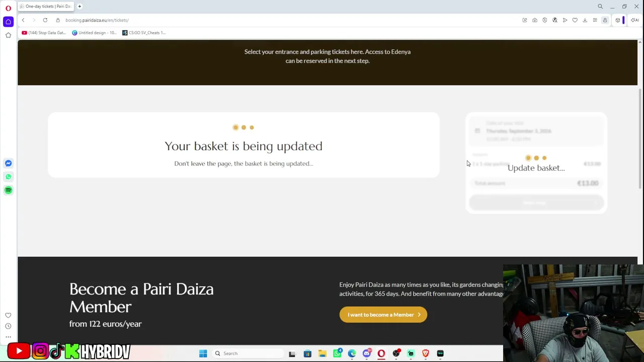Open the page translate icon
The image size is (644, 362).
point(555,20)
